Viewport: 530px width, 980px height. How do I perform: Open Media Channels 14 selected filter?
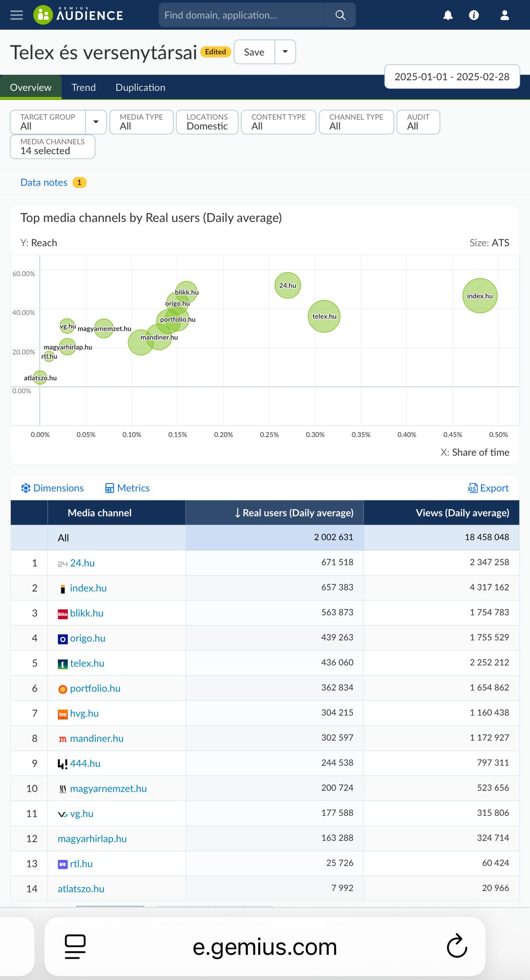point(53,147)
